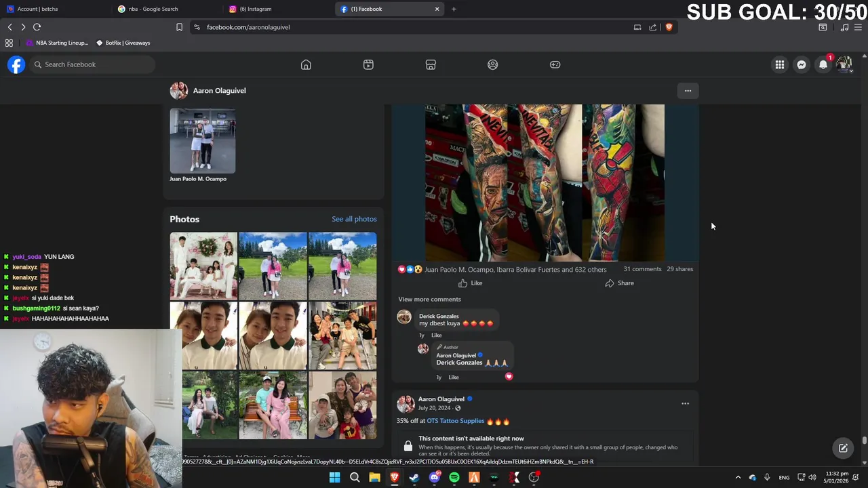Open 31 comments on post
868x488 pixels.
click(x=642, y=269)
